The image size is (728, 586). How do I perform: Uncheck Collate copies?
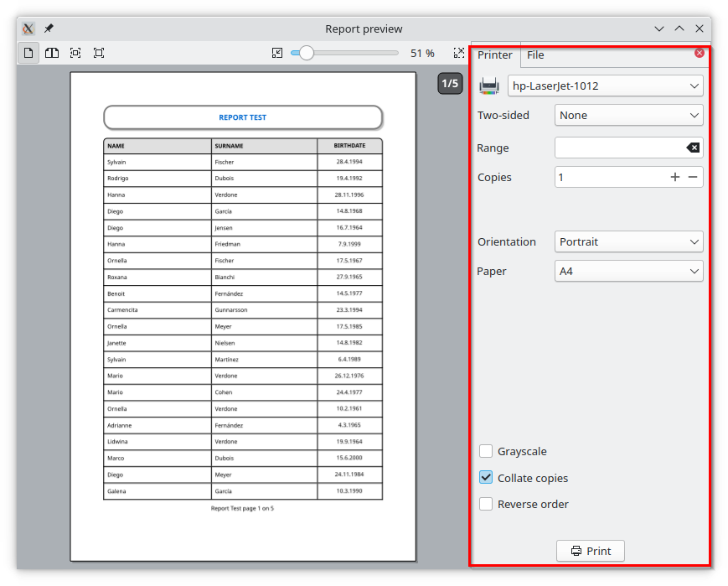point(486,478)
